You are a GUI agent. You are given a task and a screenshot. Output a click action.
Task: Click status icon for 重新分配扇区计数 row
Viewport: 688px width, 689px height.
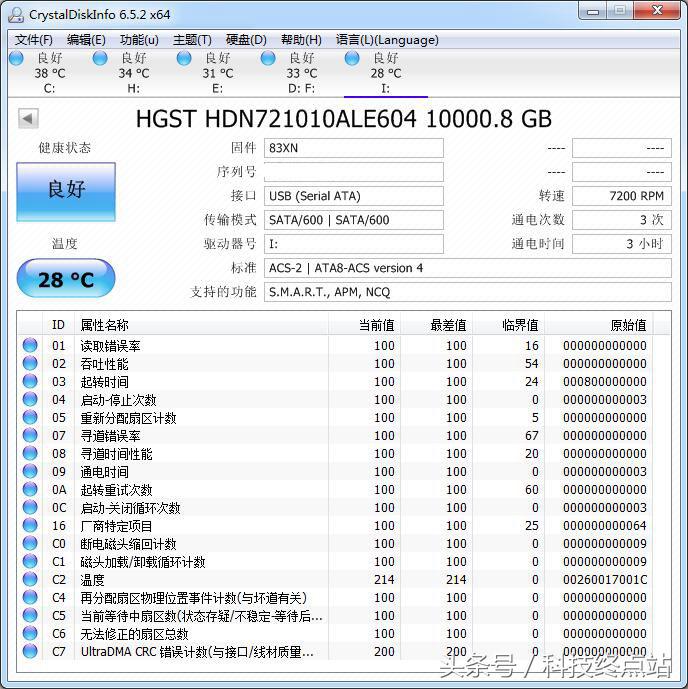pos(30,417)
